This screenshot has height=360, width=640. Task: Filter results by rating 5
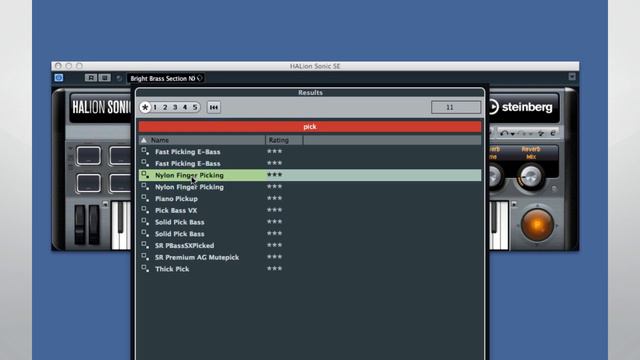195,107
